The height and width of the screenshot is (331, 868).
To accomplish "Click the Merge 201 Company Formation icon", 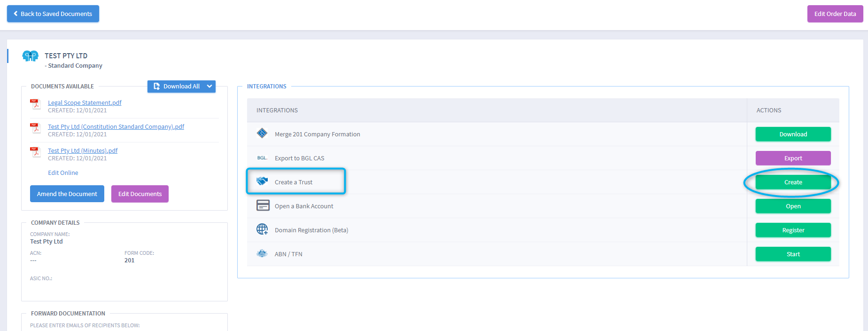I will [262, 134].
